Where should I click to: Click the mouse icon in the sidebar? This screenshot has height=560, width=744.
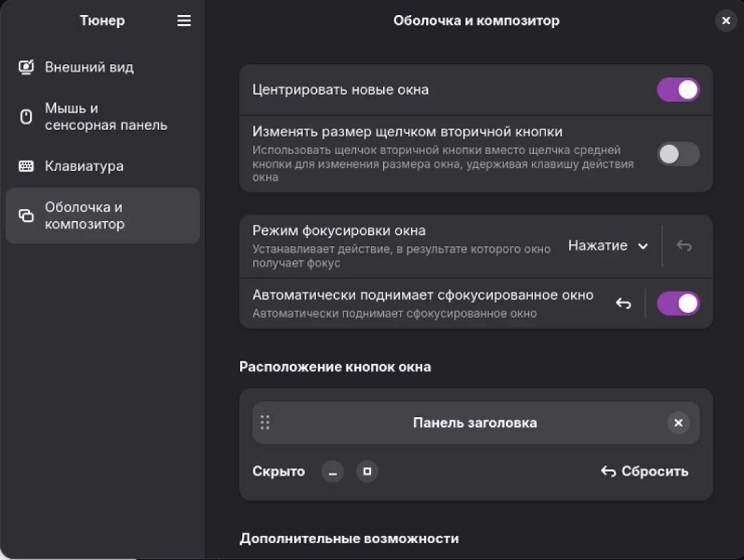(25, 117)
